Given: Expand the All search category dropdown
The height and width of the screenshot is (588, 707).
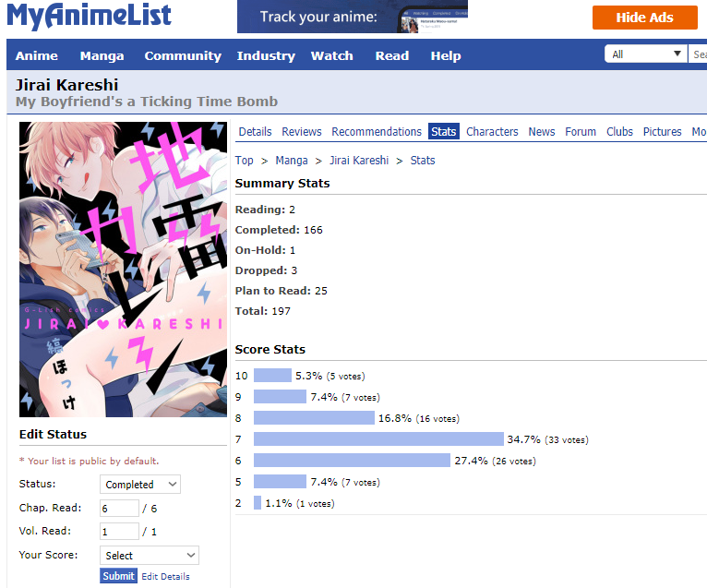Looking at the screenshot, I should pos(645,54).
